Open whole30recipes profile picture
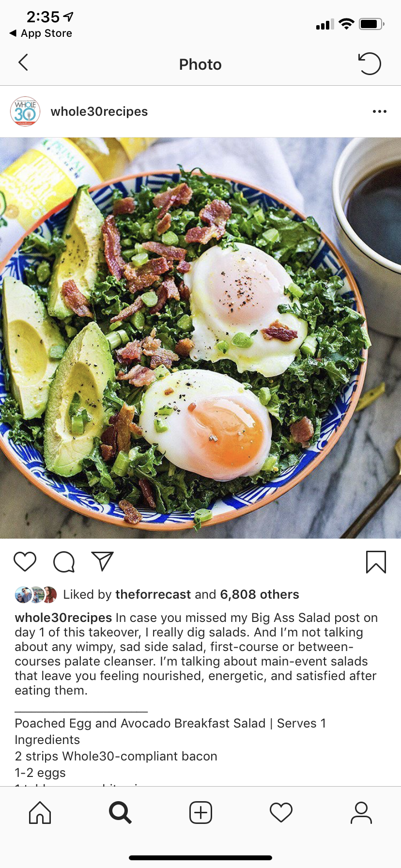 click(x=25, y=111)
